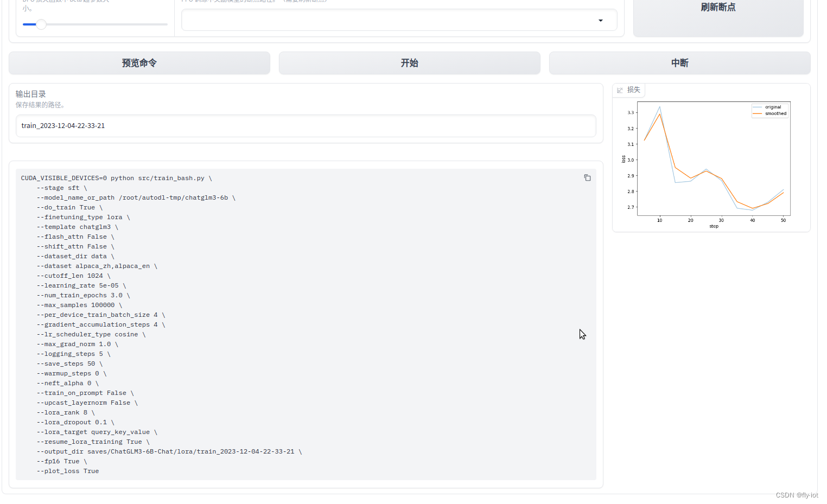Click the '--flash_attn False' line

[x=75, y=237]
